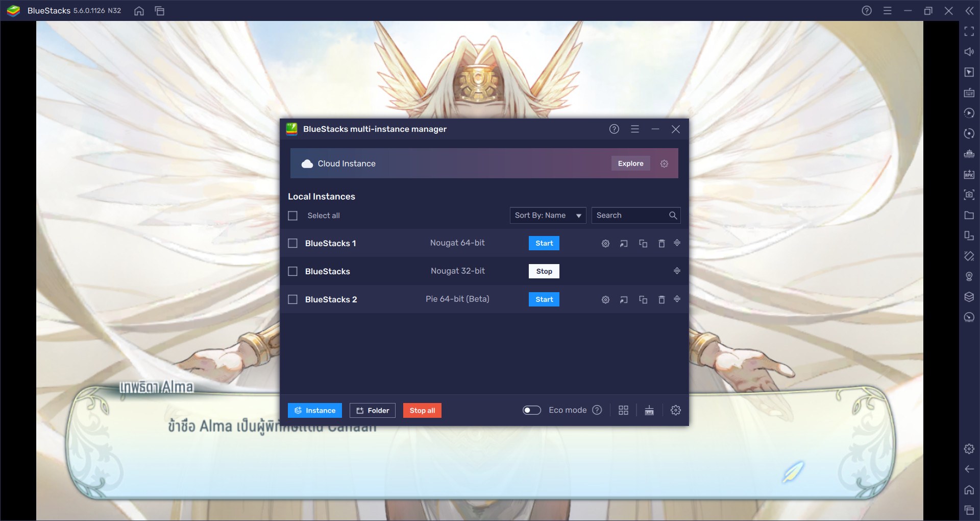Open the Sort By: Name dropdown
The image size is (980, 521).
tap(548, 216)
